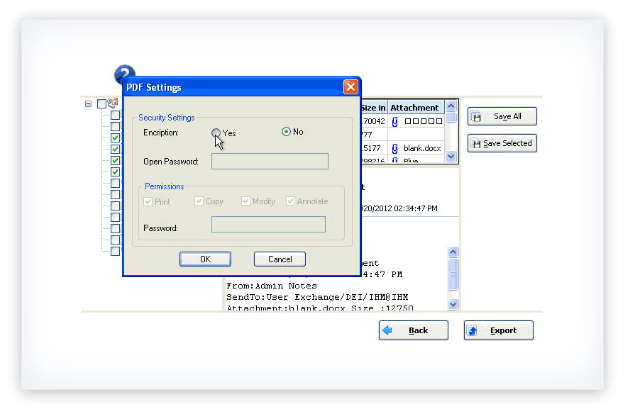Click the Size in column header
The height and width of the screenshot is (409, 624).
(x=373, y=107)
